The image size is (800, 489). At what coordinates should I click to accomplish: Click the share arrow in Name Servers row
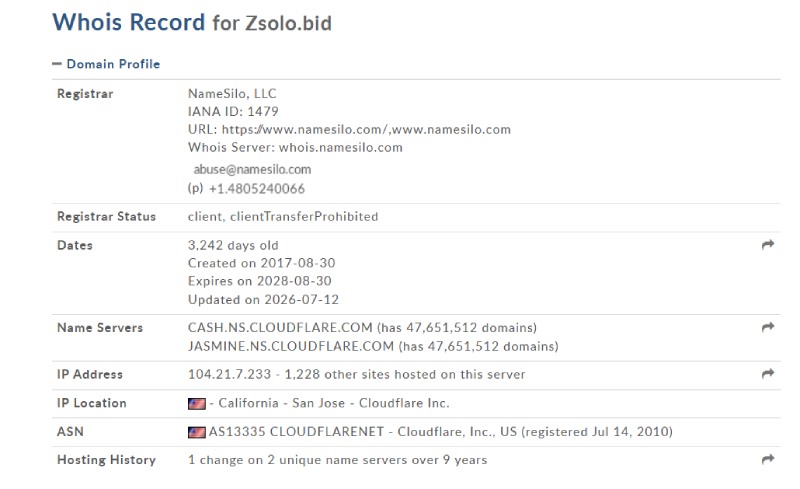pos(768,327)
